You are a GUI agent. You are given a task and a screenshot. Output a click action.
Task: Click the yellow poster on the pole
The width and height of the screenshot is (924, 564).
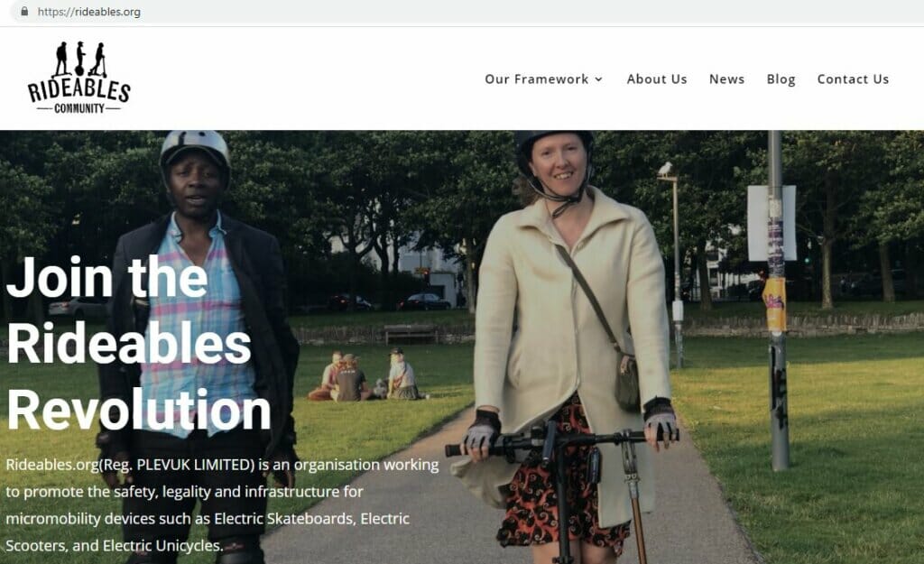point(774,304)
